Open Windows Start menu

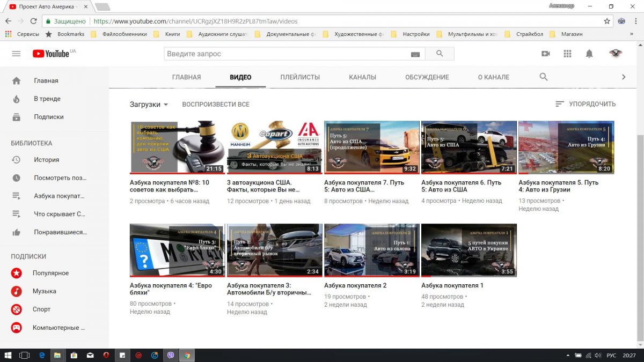pos(8,355)
